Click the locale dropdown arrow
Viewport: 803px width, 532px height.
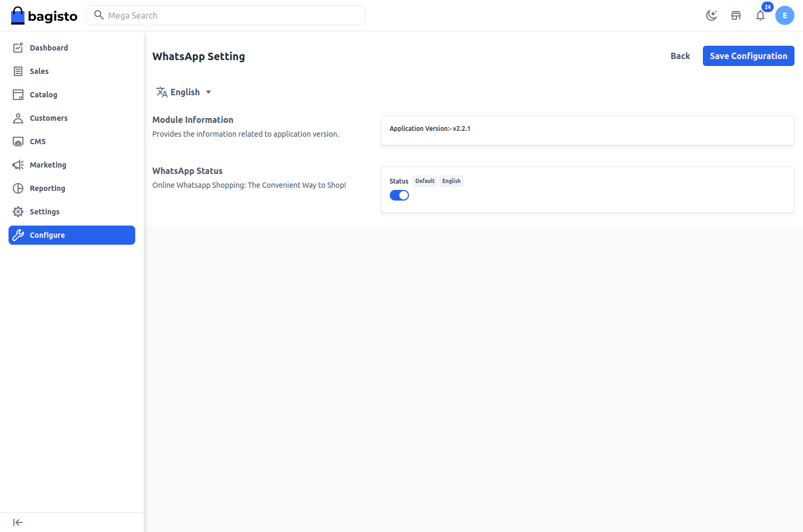point(209,92)
